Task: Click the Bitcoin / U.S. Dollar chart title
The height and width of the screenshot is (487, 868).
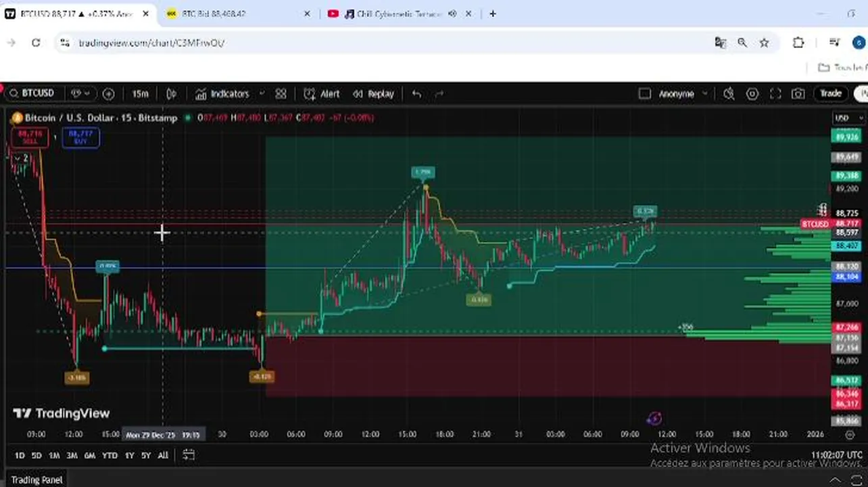Action: (101, 118)
